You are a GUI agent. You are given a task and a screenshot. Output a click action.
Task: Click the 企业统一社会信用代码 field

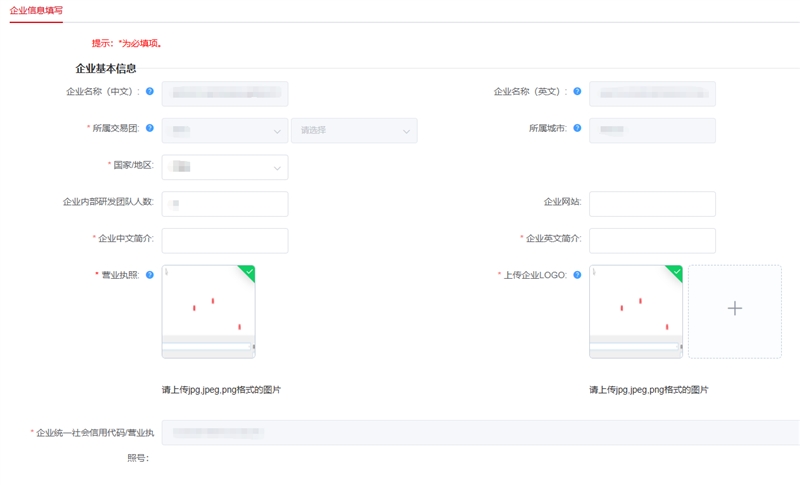[481, 432]
